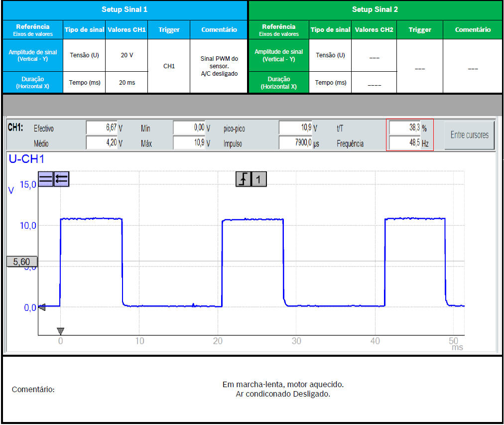Select the Setup Sinal 2 header
Image resolution: width=504 pixels, height=425 pixels.
tap(375, 9)
